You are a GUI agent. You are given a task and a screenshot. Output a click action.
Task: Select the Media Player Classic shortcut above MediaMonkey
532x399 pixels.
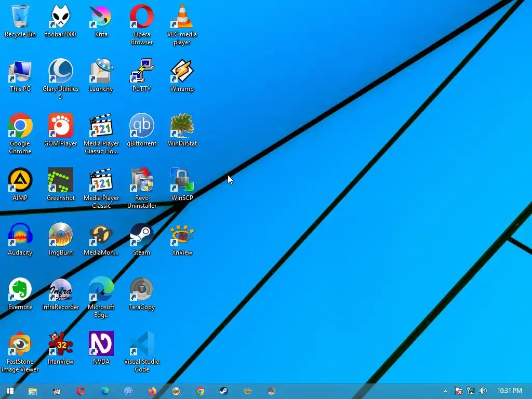point(101,189)
